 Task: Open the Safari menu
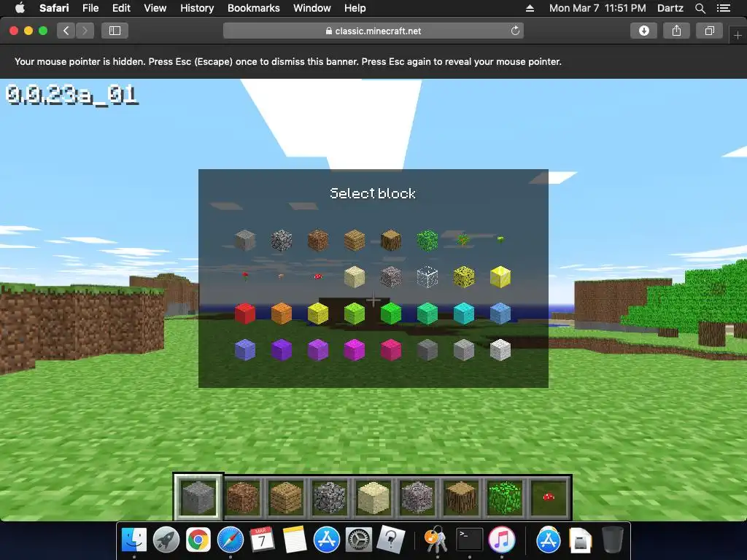coord(54,8)
